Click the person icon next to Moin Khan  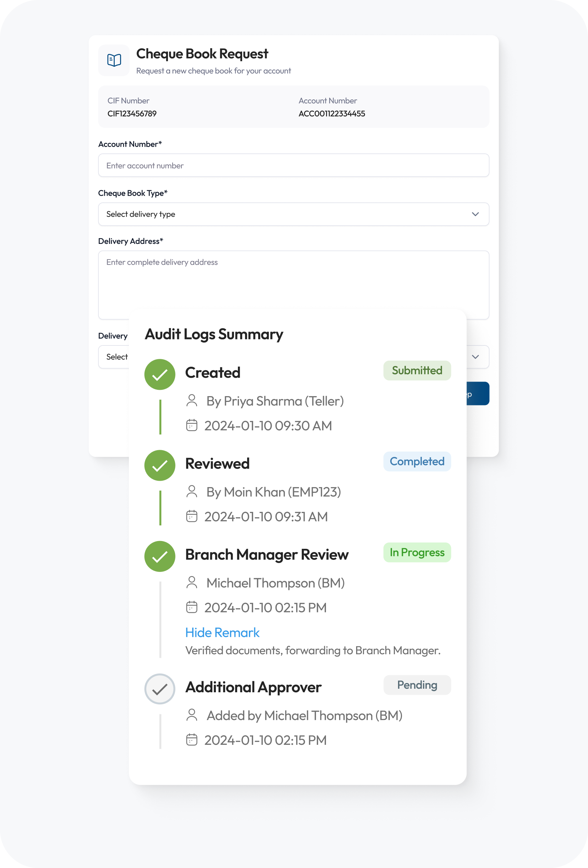tap(192, 492)
